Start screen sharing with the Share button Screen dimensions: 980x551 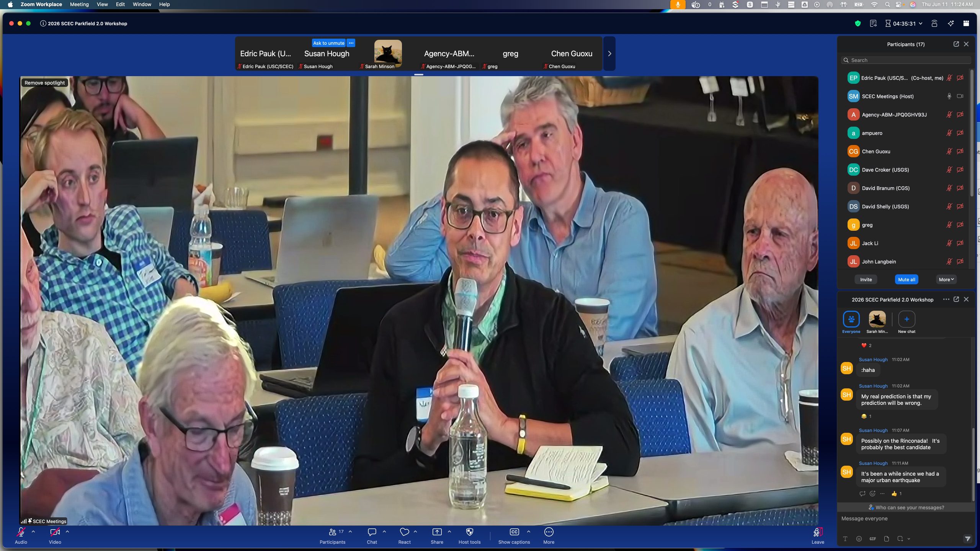[437, 536]
